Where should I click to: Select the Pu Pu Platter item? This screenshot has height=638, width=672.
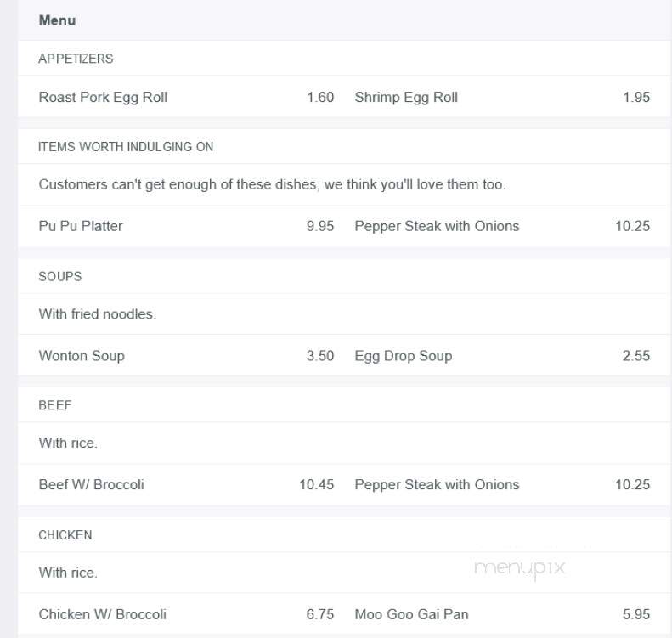(x=81, y=226)
